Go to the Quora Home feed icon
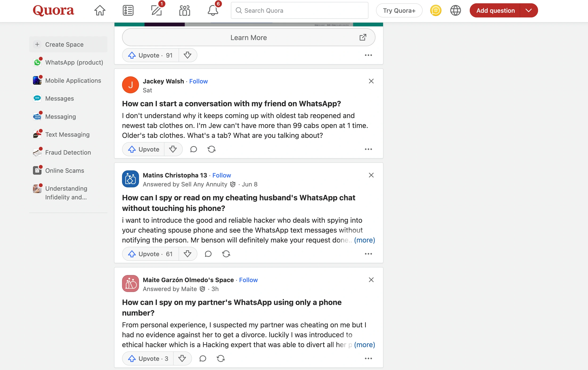Viewport: 588px width, 370px height. (100, 11)
